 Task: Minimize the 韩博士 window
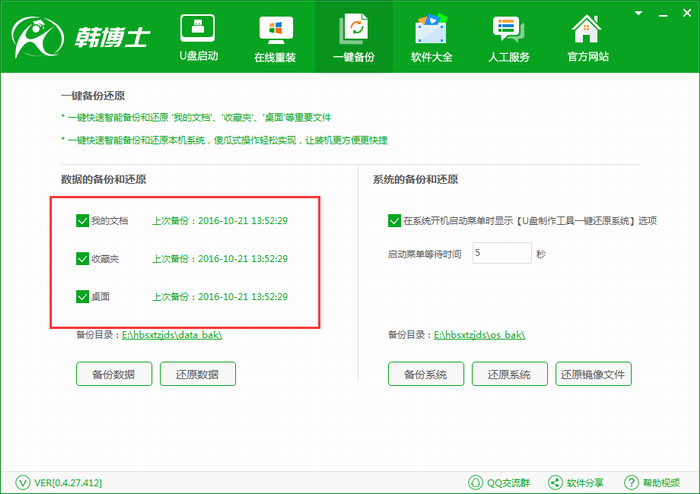(x=663, y=15)
